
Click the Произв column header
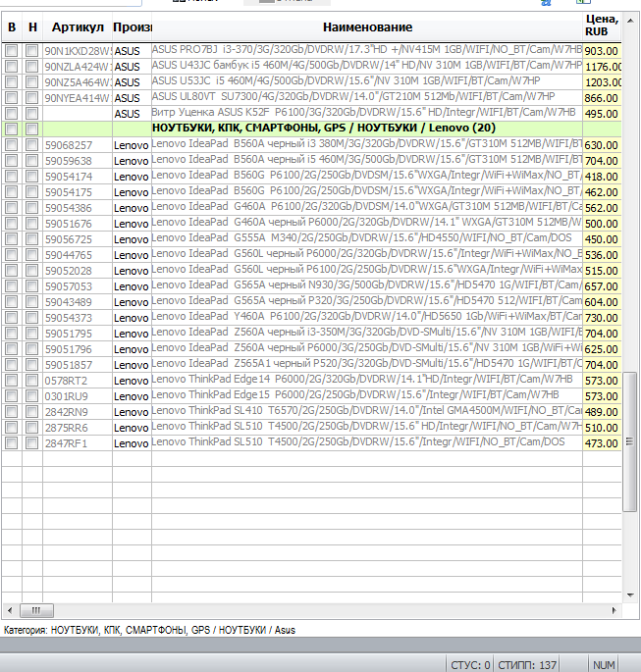(133, 27)
